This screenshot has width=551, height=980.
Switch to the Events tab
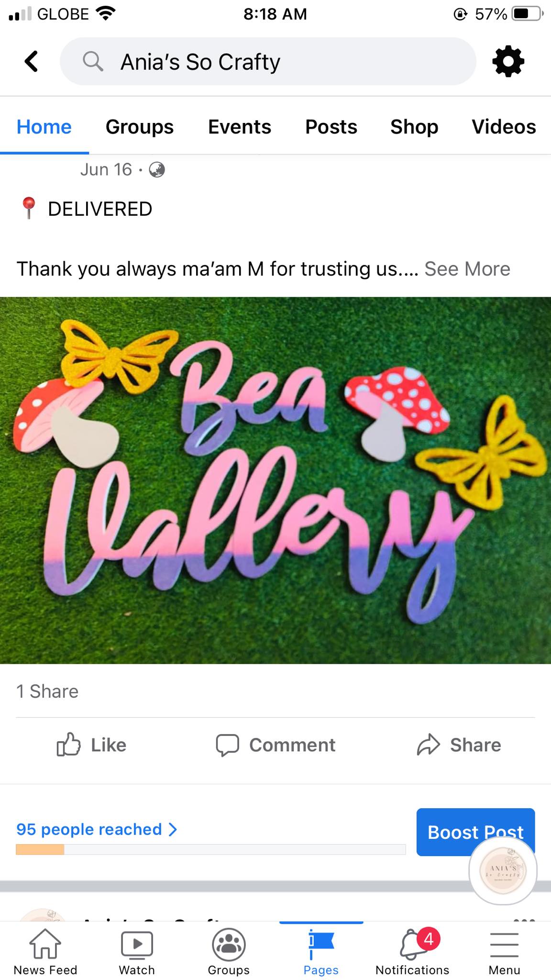240,127
